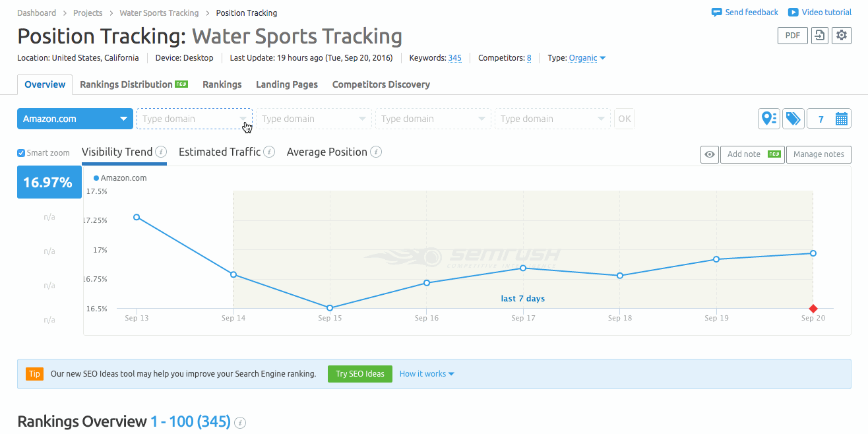
Task: Open the location targeting icon
Action: coord(768,119)
